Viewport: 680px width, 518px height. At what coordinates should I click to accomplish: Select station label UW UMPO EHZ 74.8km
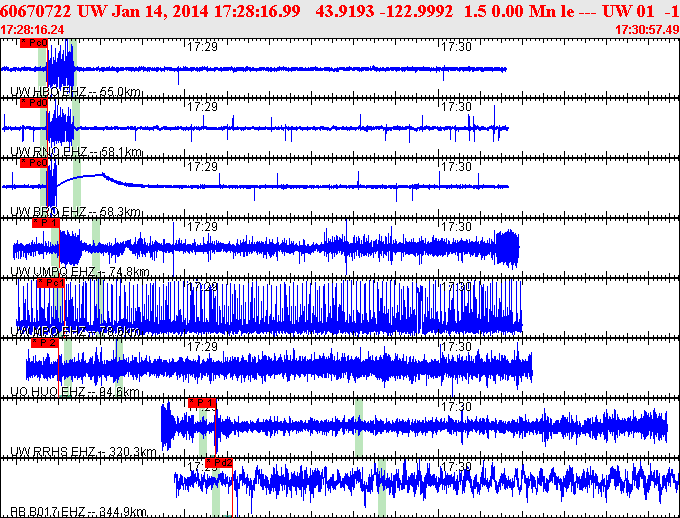click(80, 272)
